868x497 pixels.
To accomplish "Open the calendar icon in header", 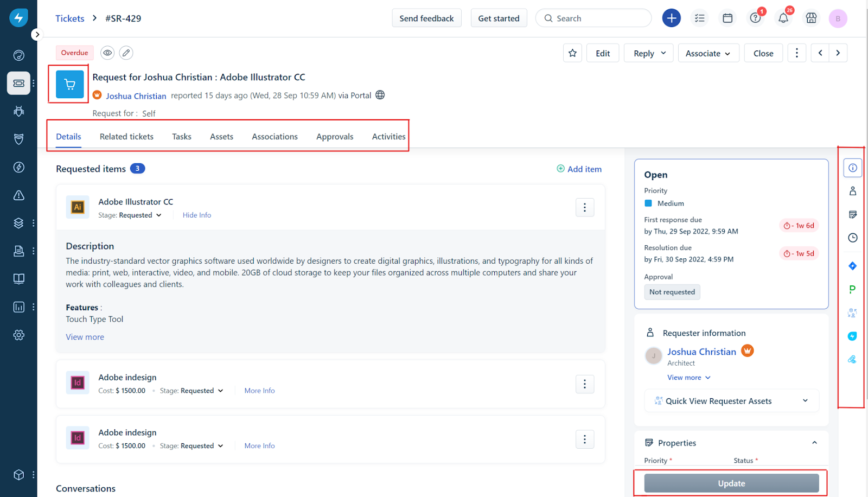I will (727, 18).
